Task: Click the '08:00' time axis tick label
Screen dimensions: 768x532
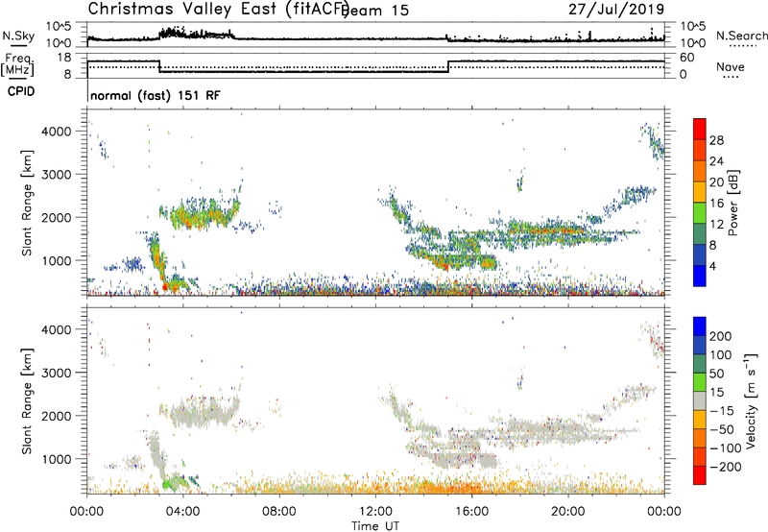Action: tap(279, 512)
